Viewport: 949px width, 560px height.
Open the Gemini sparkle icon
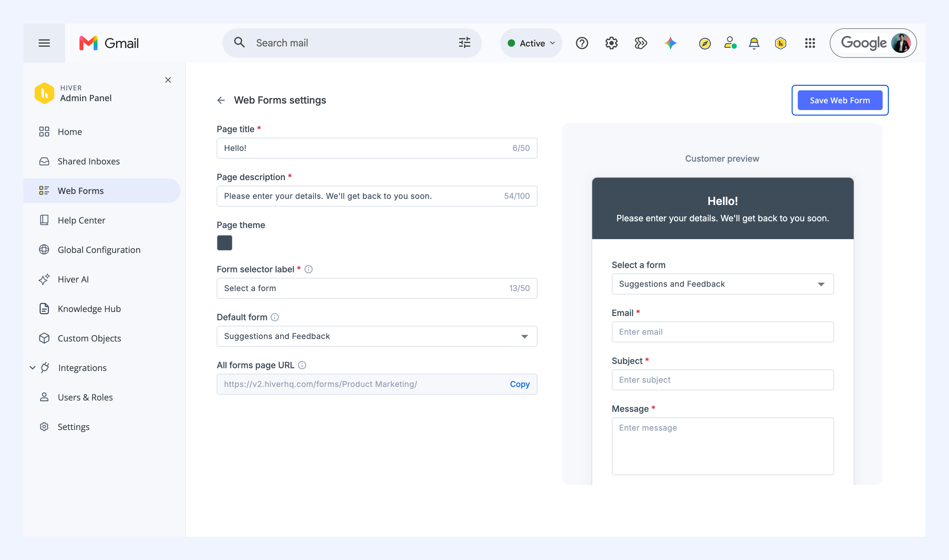(x=671, y=43)
